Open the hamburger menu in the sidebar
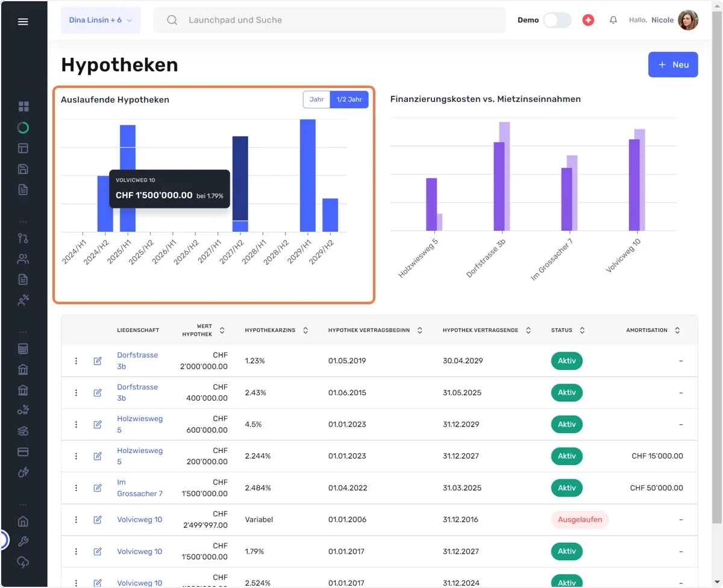 point(23,22)
